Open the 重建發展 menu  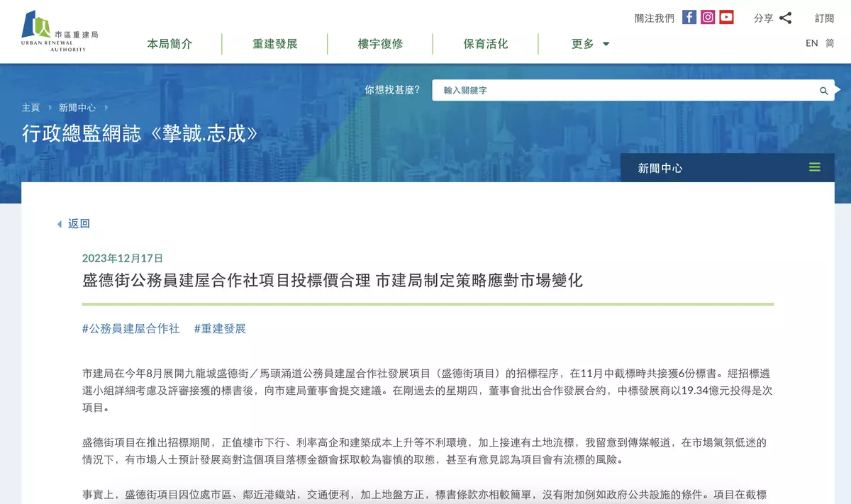click(275, 44)
